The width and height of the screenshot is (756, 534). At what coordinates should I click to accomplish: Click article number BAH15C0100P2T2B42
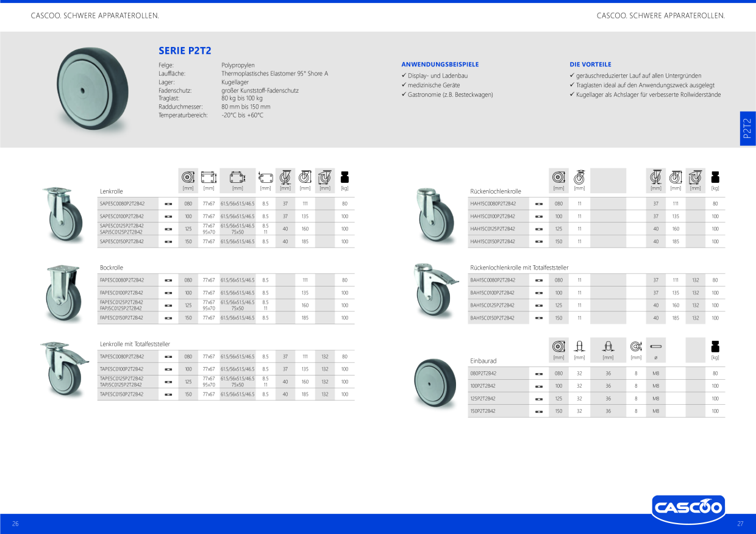click(x=493, y=293)
